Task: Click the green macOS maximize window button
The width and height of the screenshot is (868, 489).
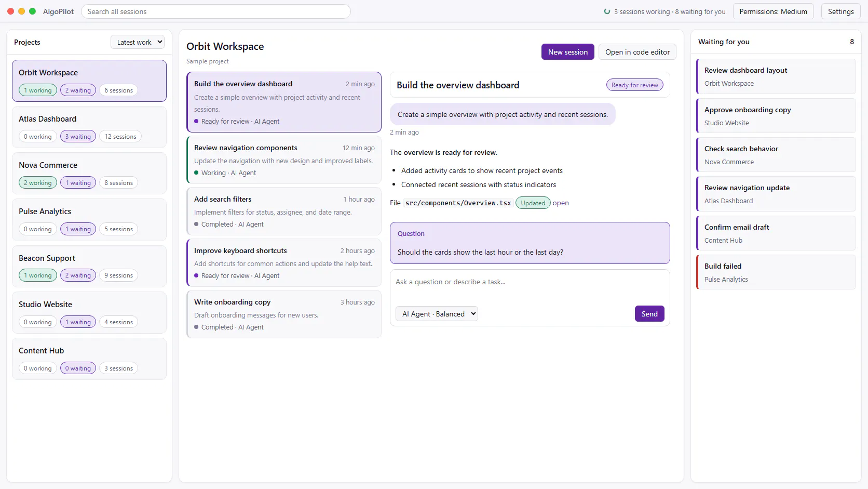Action: [32, 11]
